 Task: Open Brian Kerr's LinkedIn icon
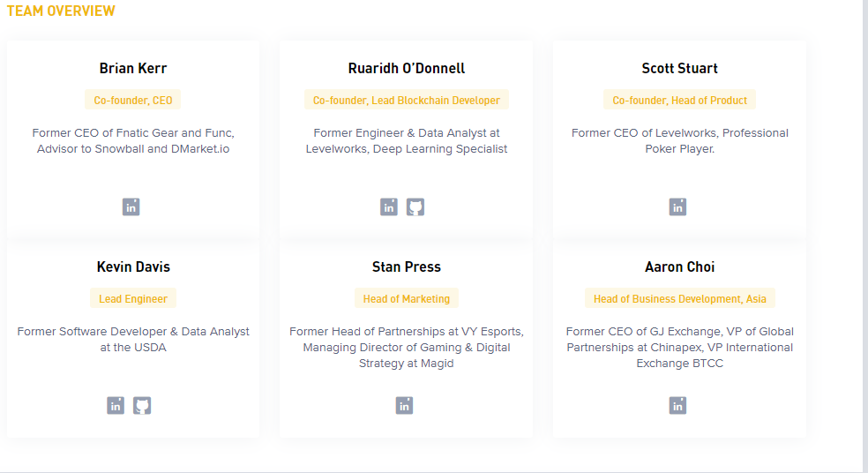131,207
